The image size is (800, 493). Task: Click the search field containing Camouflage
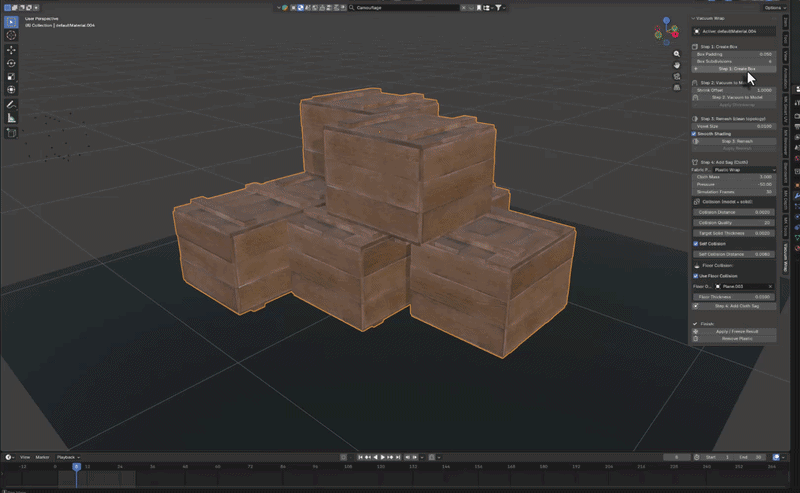click(x=406, y=8)
